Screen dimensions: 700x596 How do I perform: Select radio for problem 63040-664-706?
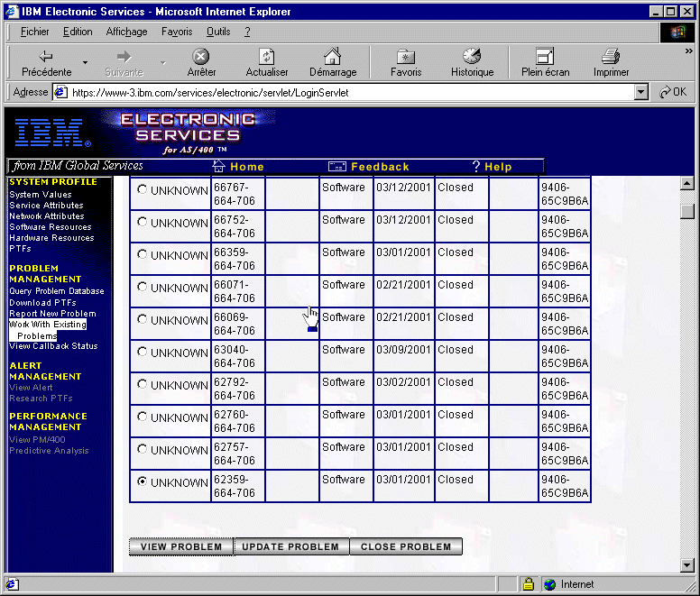click(x=142, y=352)
